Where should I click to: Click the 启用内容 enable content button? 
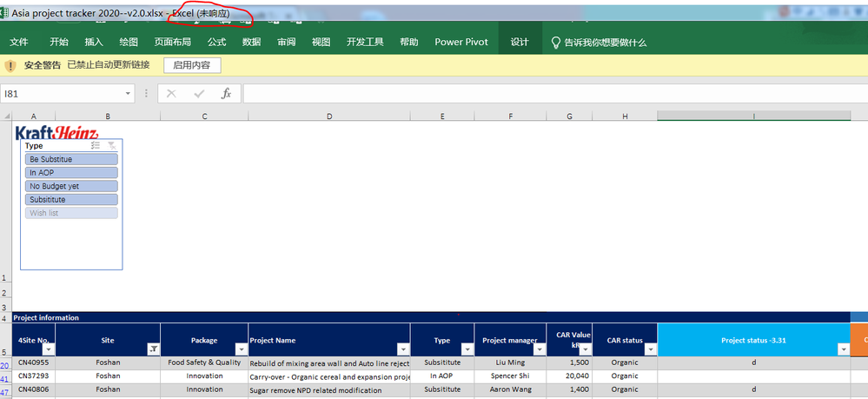click(x=192, y=65)
